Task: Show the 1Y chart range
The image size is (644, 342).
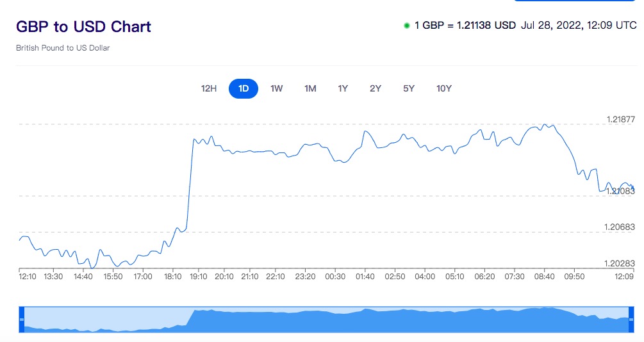Action: 343,88
